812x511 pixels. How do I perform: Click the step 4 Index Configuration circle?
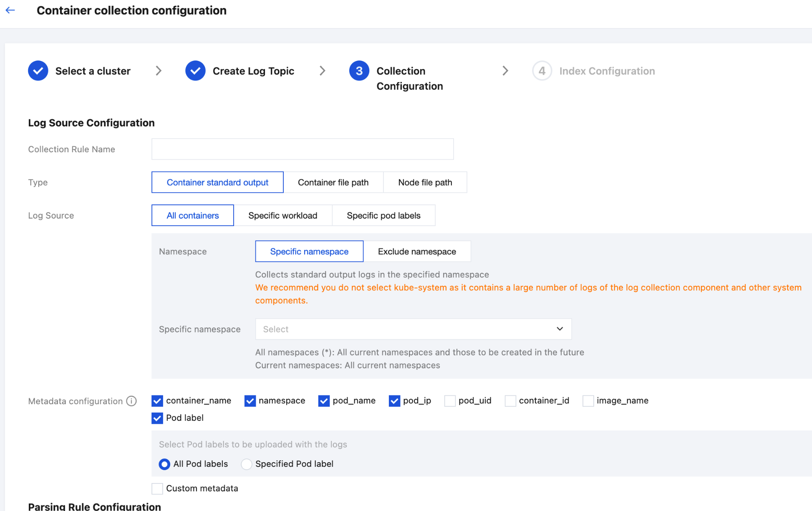[542, 71]
